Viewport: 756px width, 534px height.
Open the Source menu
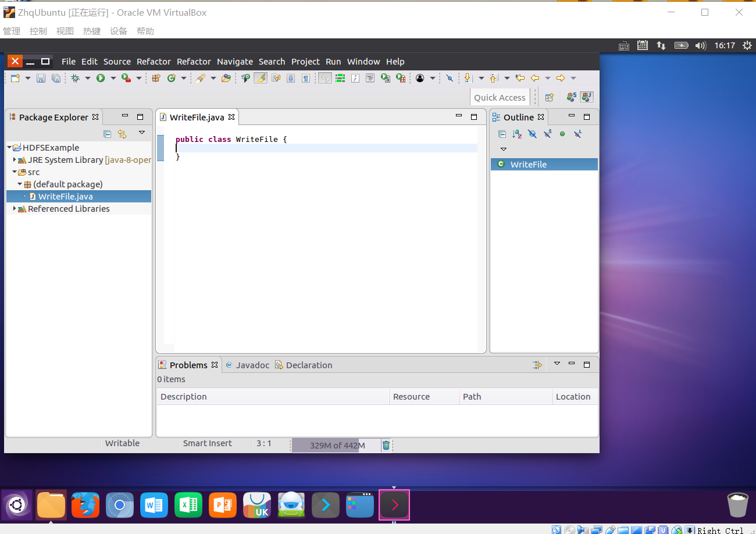[117, 62]
